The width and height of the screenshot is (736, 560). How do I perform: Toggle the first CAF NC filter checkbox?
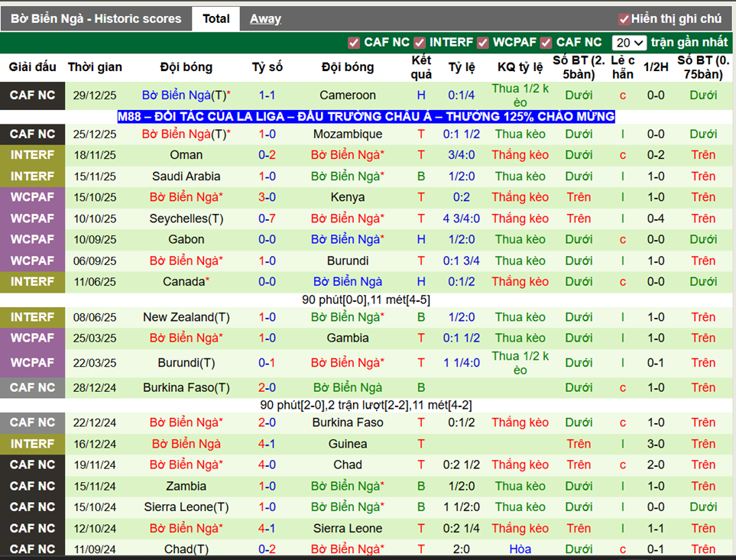(x=354, y=43)
